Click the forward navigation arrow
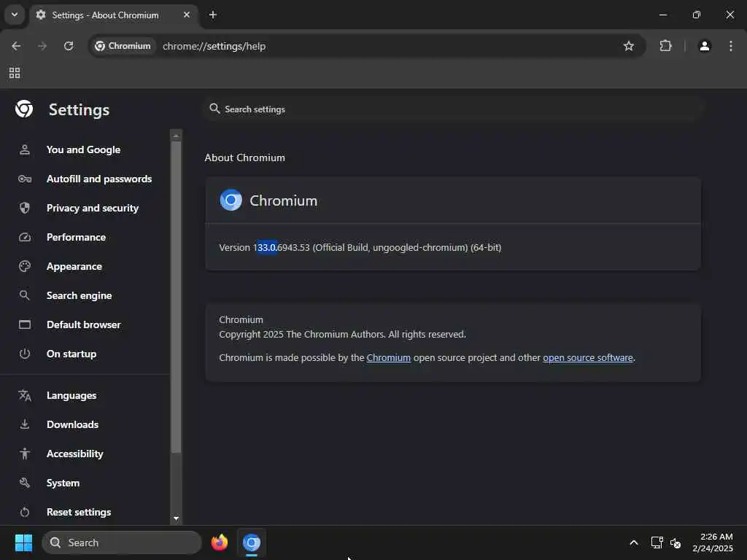 tap(42, 46)
